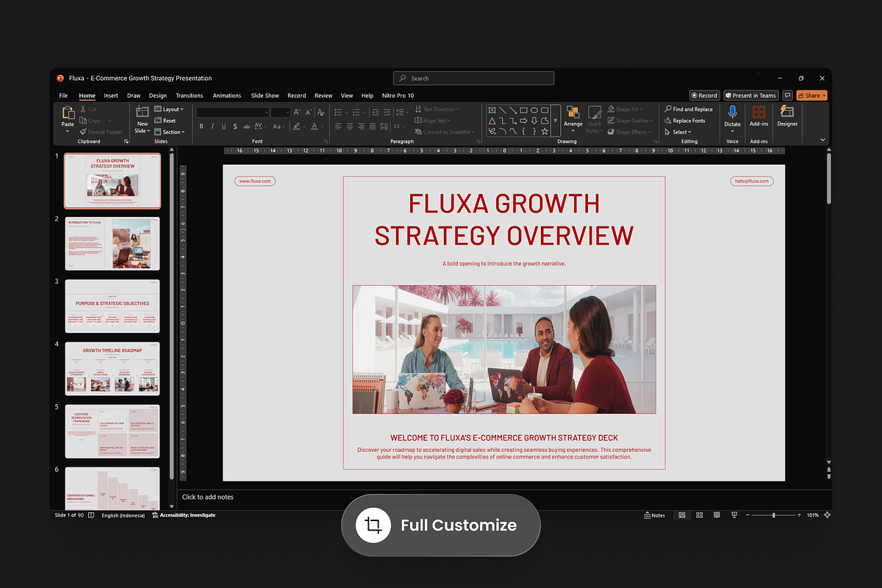Toggle Strikethrough formatting
Viewport: 882px width, 588px height.
[x=247, y=126]
